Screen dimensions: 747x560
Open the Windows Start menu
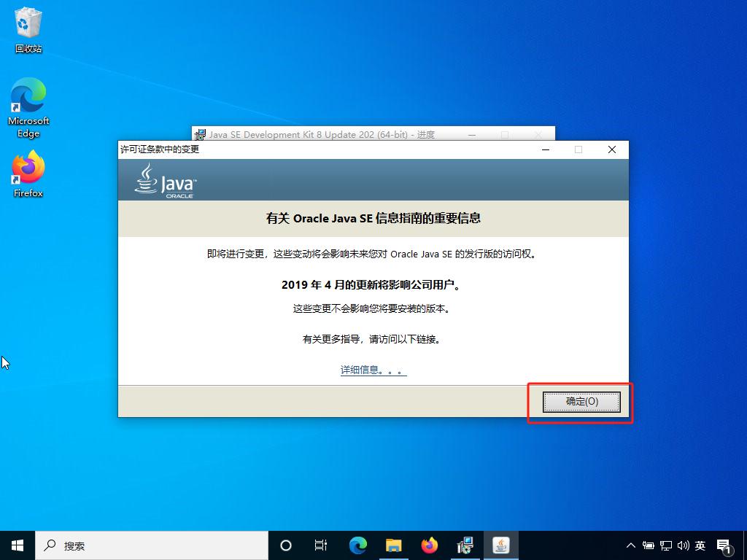point(18,545)
